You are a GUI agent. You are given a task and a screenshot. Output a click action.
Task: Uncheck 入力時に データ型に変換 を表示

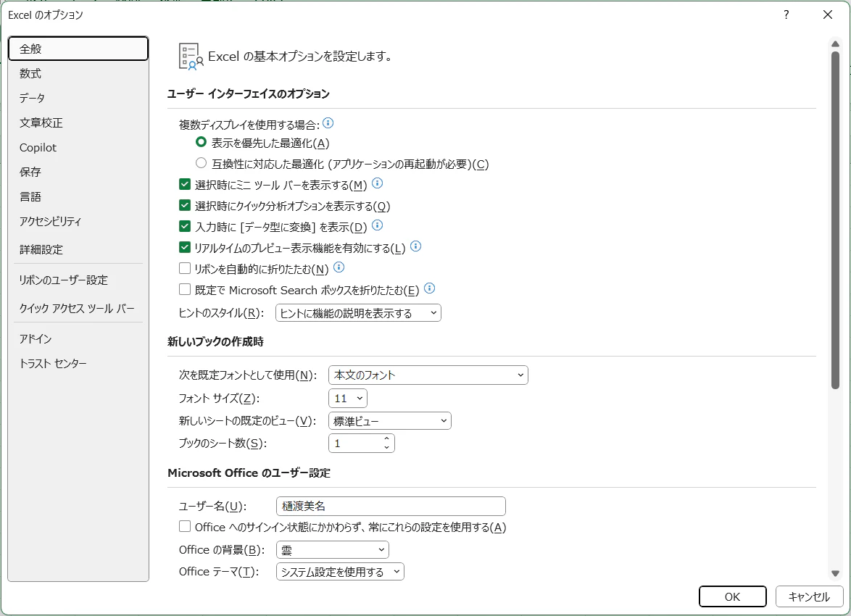tap(185, 226)
